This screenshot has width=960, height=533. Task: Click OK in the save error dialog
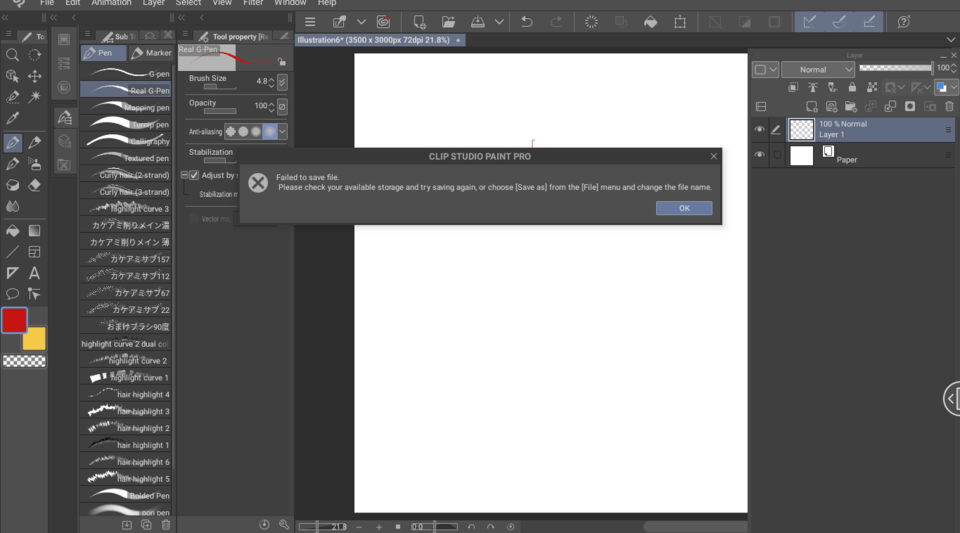pos(684,208)
